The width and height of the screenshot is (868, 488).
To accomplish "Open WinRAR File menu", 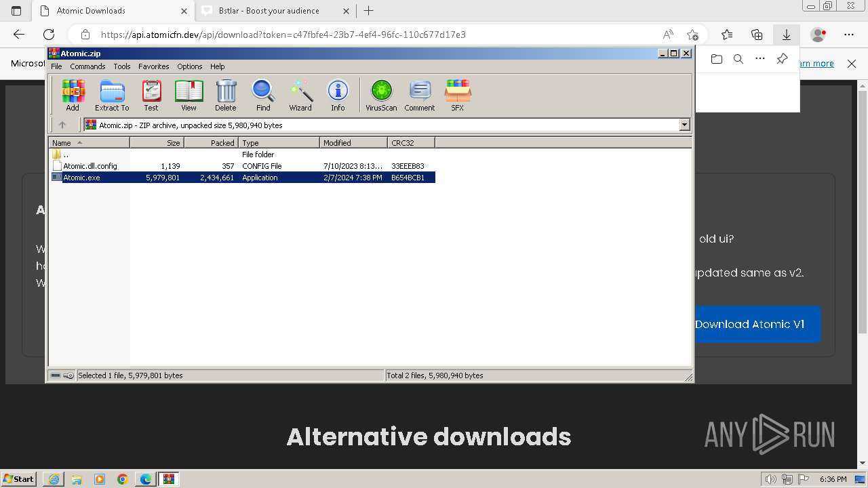I will [x=56, y=66].
